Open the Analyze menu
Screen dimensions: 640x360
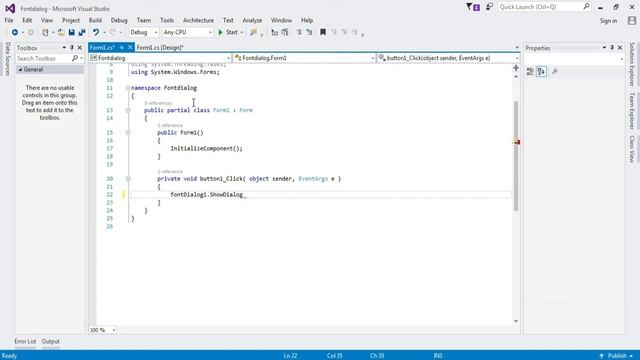point(252,20)
